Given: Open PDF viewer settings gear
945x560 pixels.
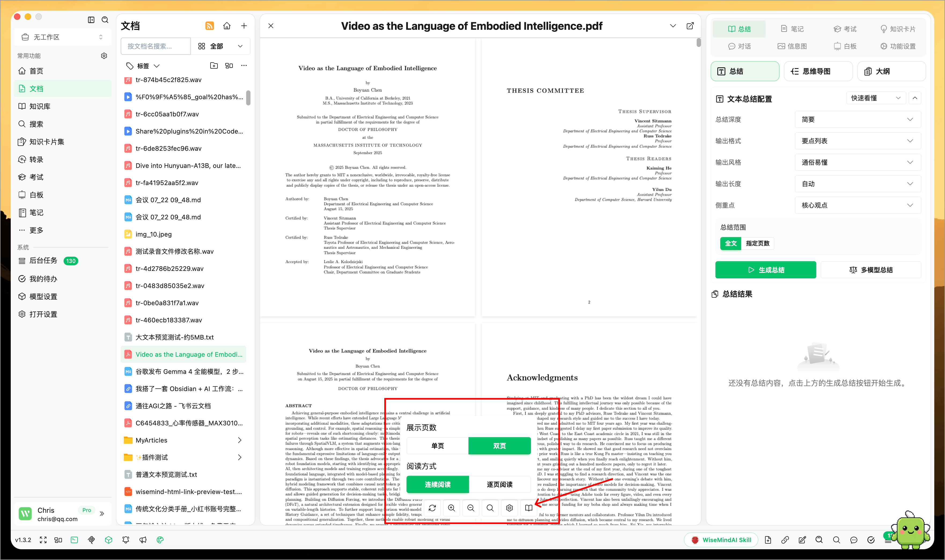Looking at the screenshot, I should click(x=509, y=508).
